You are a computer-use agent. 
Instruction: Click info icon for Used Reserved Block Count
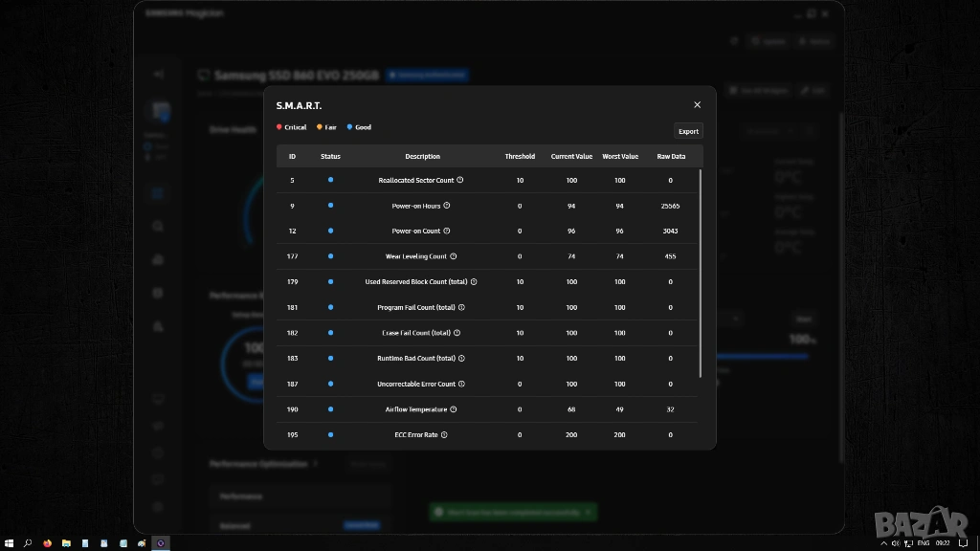[474, 281]
